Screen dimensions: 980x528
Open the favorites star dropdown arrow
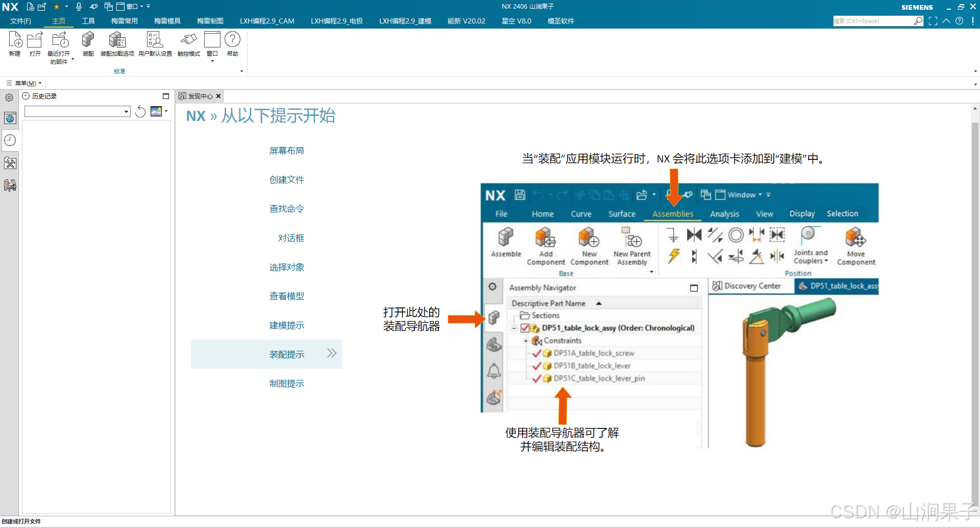[66, 7]
